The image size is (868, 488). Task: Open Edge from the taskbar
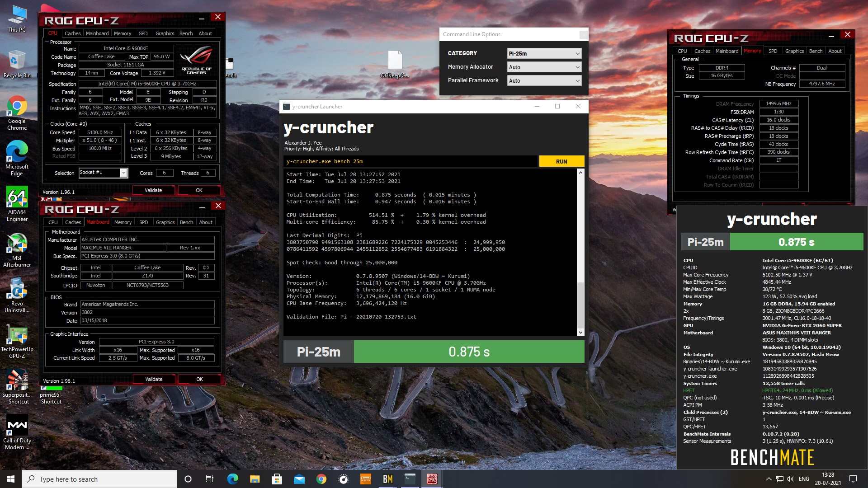[233, 479]
